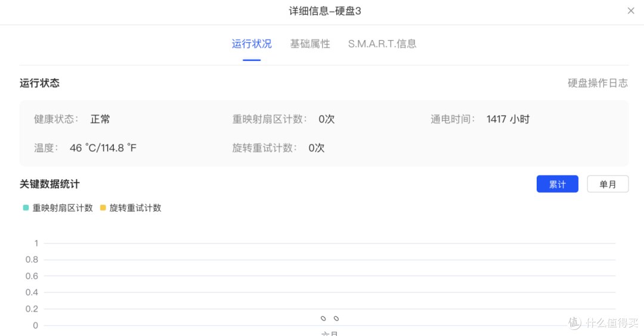Click the 什么值得买 watermark logo
The height and width of the screenshot is (336, 644).
(603, 323)
